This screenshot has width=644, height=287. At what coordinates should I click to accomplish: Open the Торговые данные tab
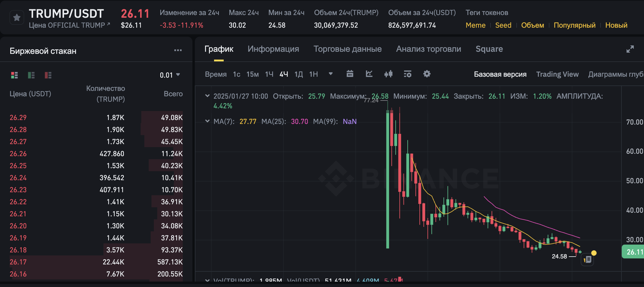tap(348, 49)
